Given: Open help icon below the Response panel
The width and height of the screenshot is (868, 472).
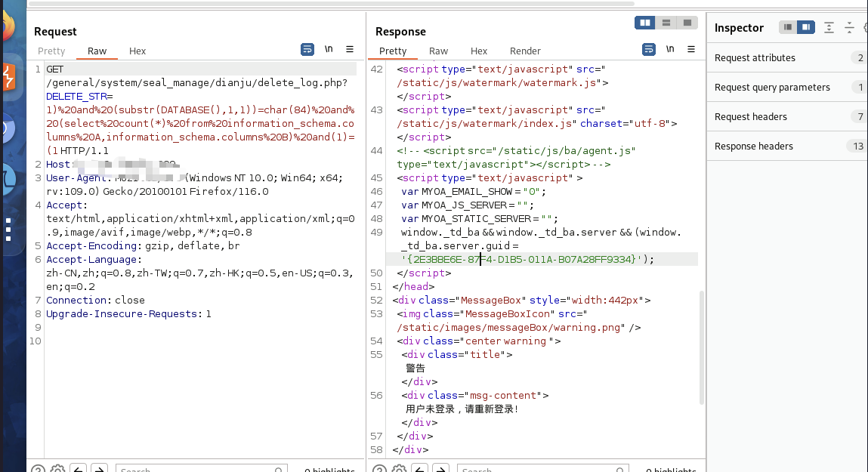Looking at the screenshot, I should (x=380, y=469).
